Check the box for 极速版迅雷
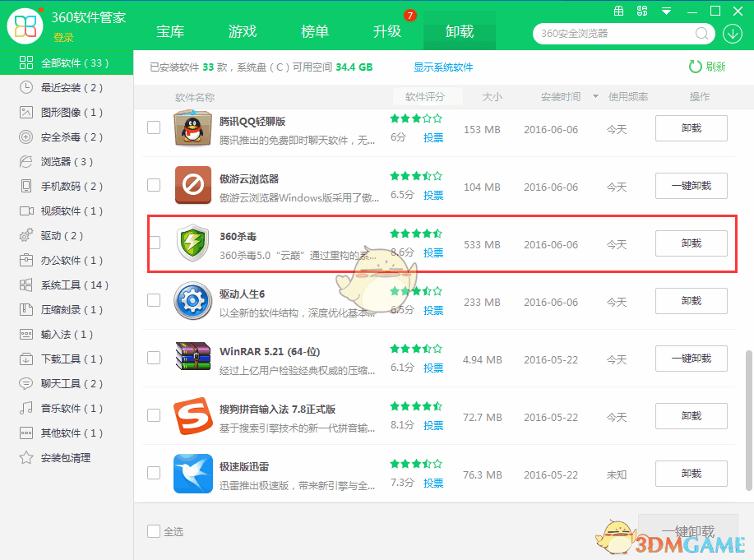Image resolution: width=754 pixels, height=560 pixels. pos(154,473)
